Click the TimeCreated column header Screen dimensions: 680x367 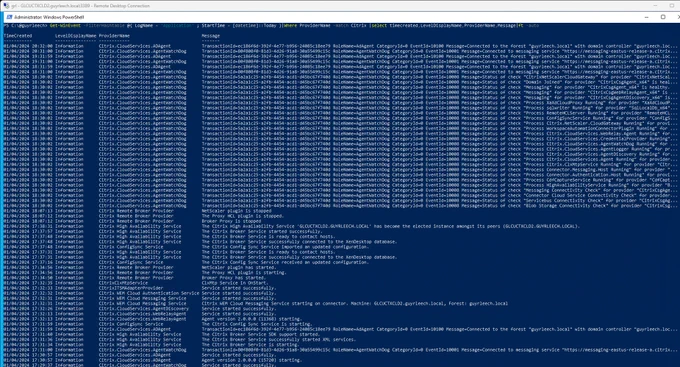coord(18,36)
